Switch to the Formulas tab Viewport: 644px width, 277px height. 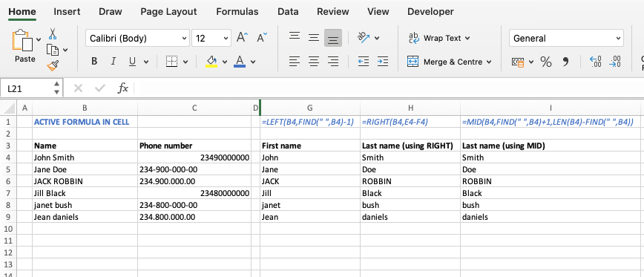click(x=237, y=11)
